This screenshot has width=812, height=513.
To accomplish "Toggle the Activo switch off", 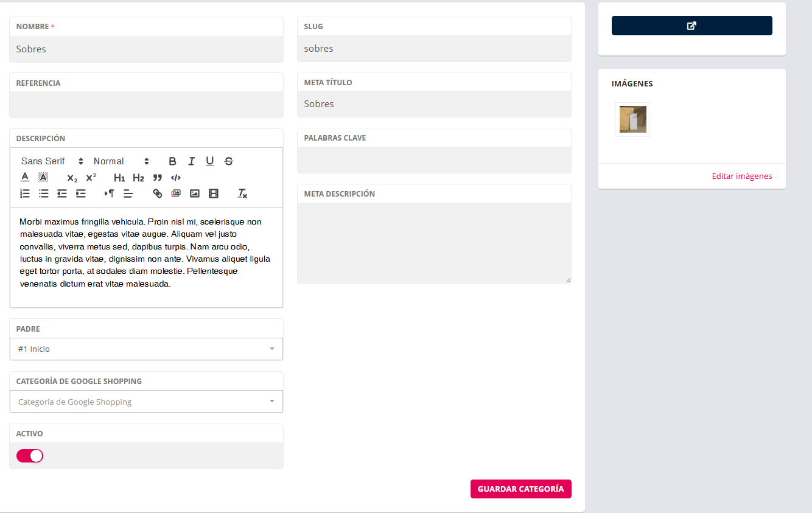I will click(x=30, y=456).
